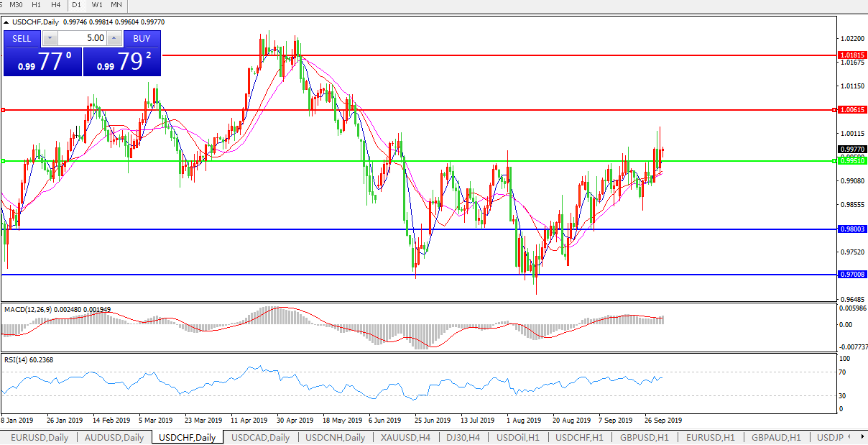
Task: Switch to the W1 weekly timeframe
Action: [97, 5]
